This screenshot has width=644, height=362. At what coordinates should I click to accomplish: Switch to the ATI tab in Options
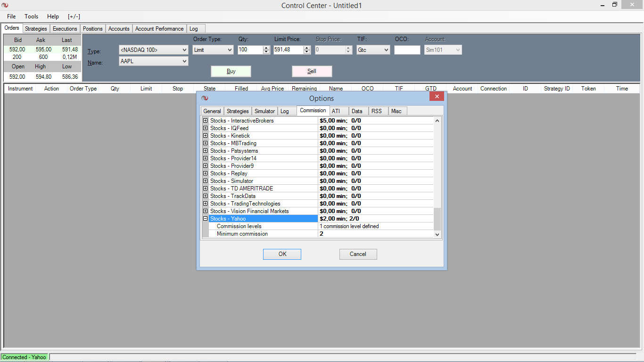[x=336, y=111]
